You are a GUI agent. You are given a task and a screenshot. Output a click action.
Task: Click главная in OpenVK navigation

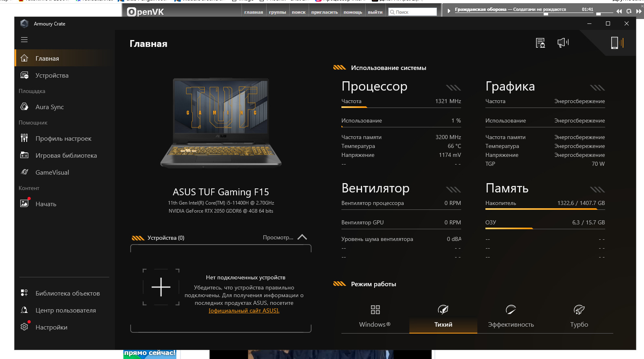click(x=254, y=12)
